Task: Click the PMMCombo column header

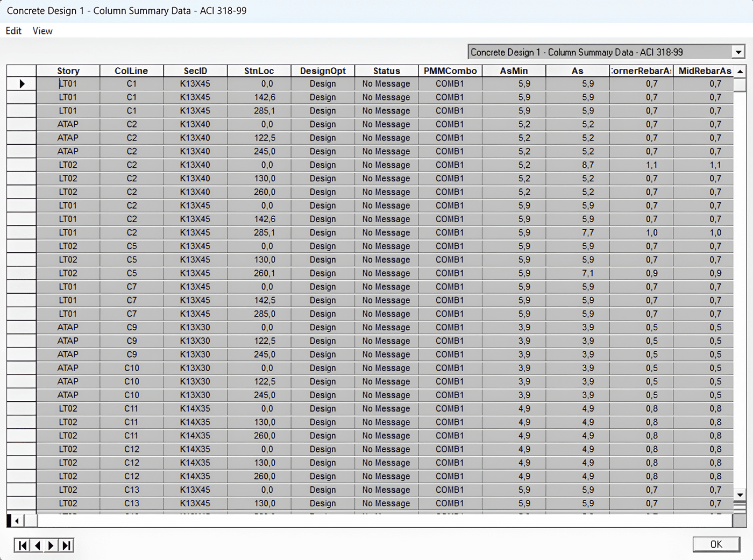Action: pos(450,71)
